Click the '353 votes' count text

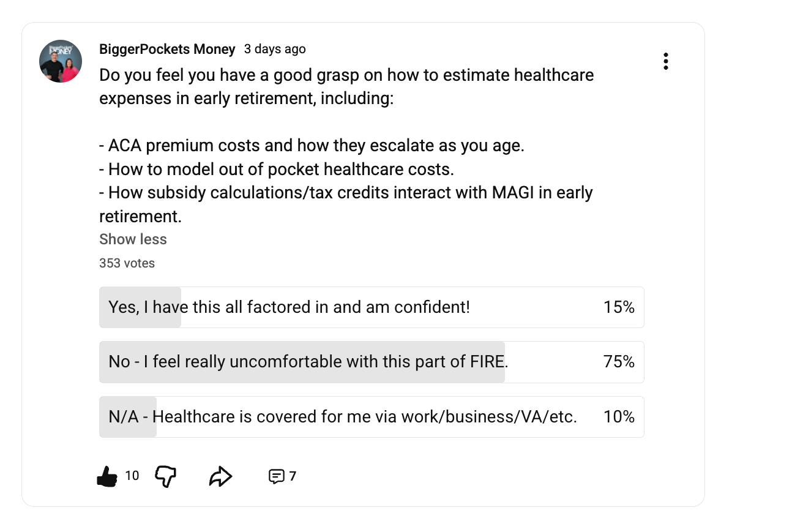(x=127, y=263)
